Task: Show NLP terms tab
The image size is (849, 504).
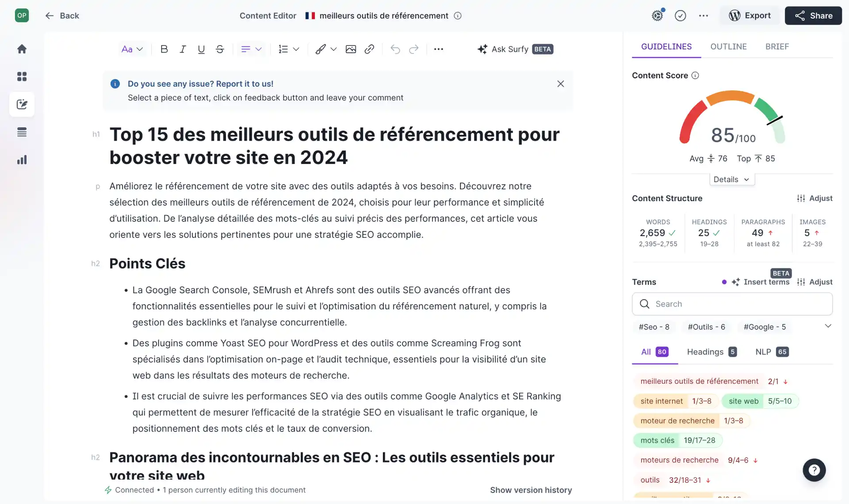Action: point(772,352)
